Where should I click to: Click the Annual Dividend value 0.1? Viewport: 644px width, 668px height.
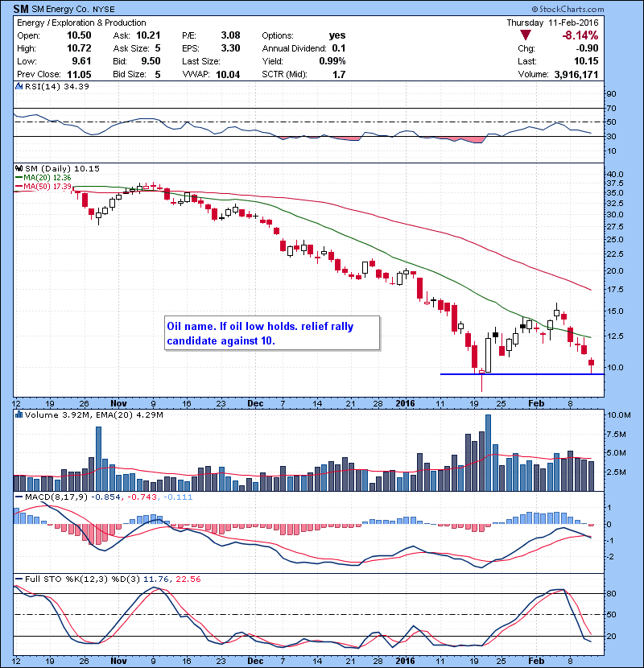[x=339, y=48]
